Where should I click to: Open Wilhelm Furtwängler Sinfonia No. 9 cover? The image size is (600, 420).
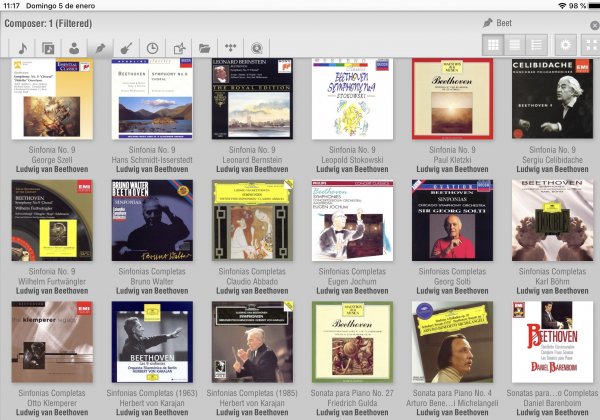click(52, 220)
